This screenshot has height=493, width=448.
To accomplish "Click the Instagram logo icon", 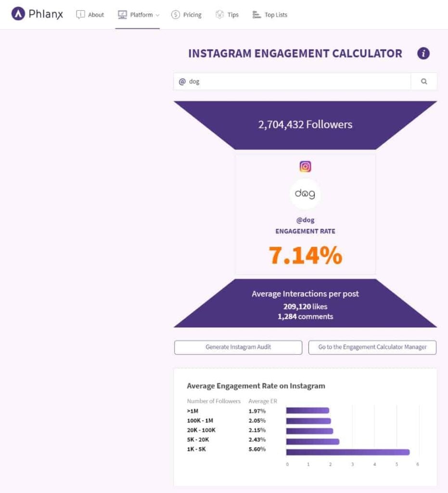I will pos(305,166).
